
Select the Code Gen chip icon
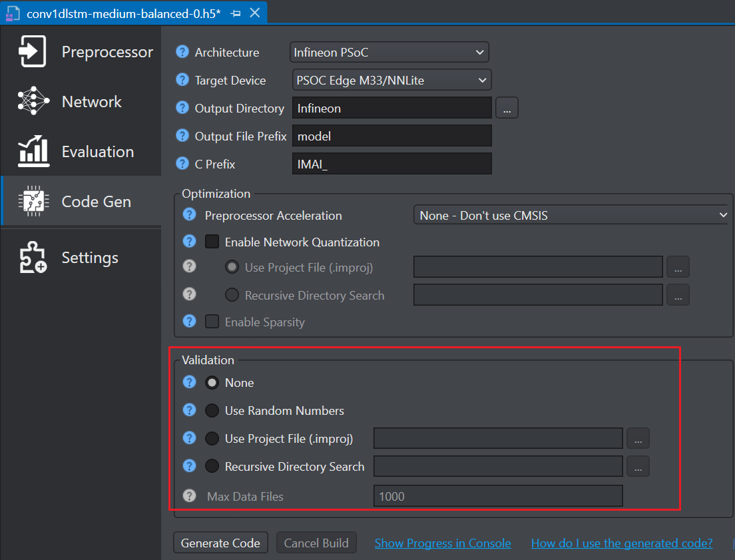[x=33, y=201]
